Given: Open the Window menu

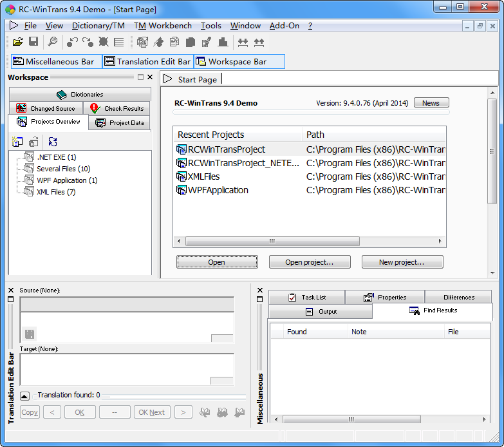Looking at the screenshot, I should (x=245, y=26).
